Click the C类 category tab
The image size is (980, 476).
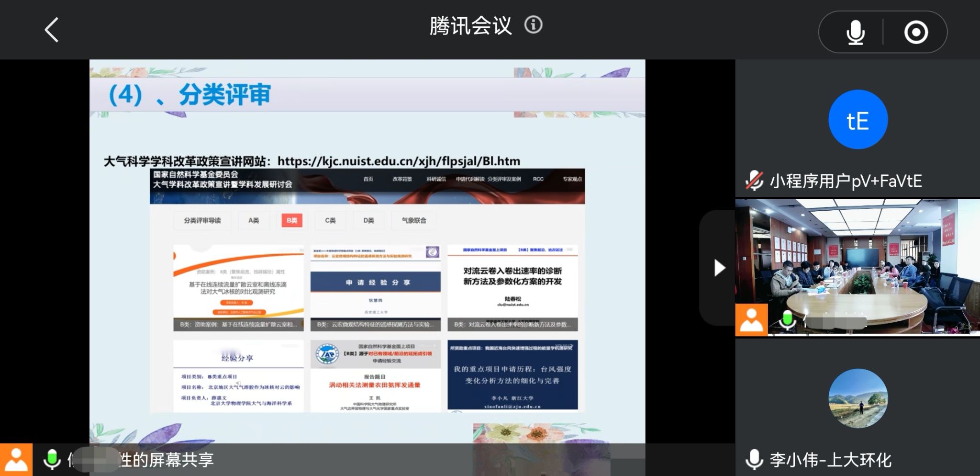click(330, 220)
